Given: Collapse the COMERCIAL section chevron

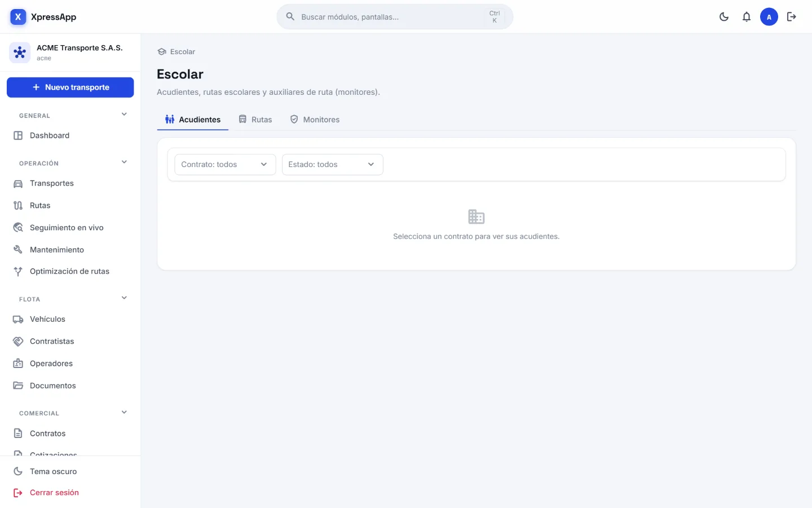Looking at the screenshot, I should click(124, 412).
